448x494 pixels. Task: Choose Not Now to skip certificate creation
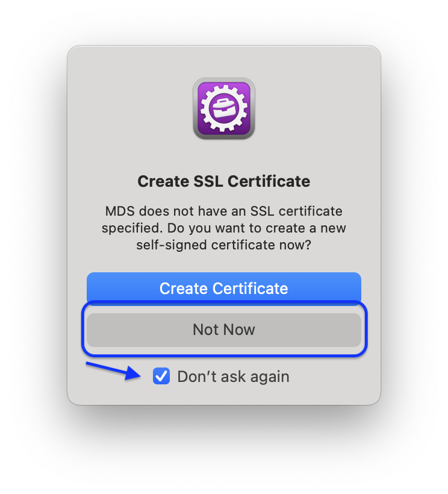pos(224,330)
